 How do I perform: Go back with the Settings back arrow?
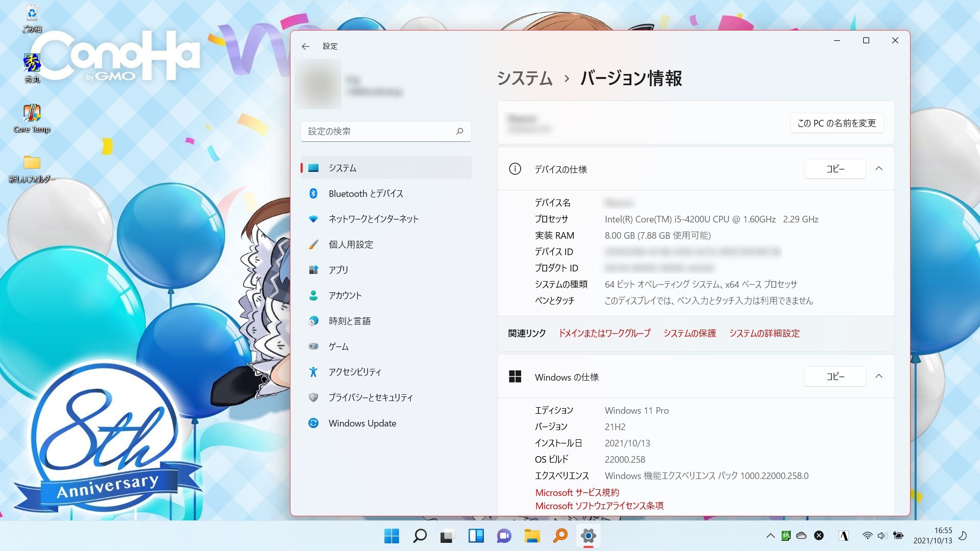[305, 46]
